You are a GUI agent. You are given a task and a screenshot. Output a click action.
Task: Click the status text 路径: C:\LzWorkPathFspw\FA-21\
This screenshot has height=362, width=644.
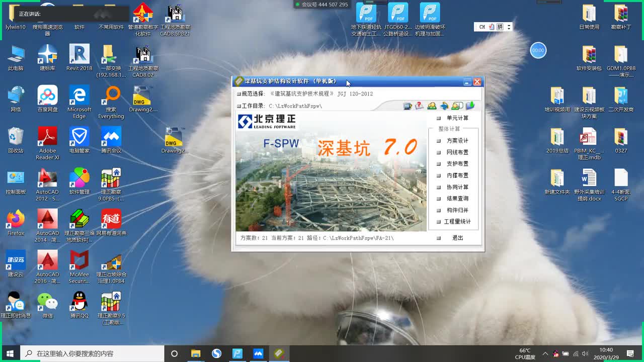[350, 238]
